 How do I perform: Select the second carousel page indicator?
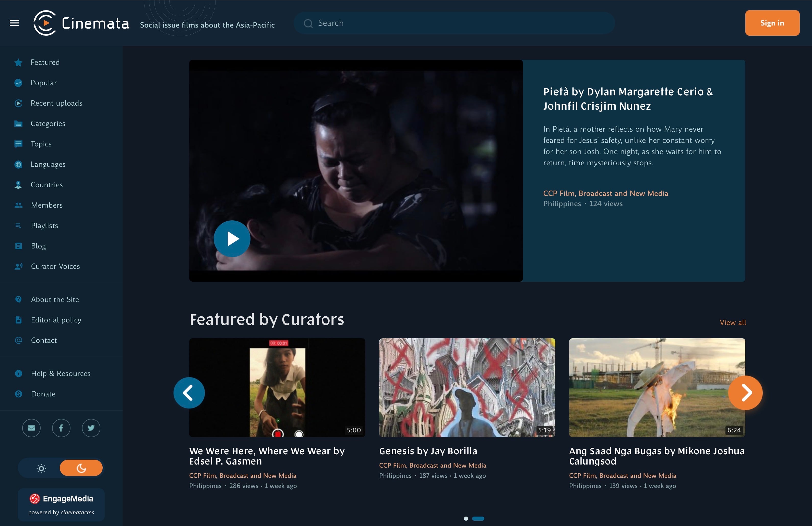coord(479,519)
